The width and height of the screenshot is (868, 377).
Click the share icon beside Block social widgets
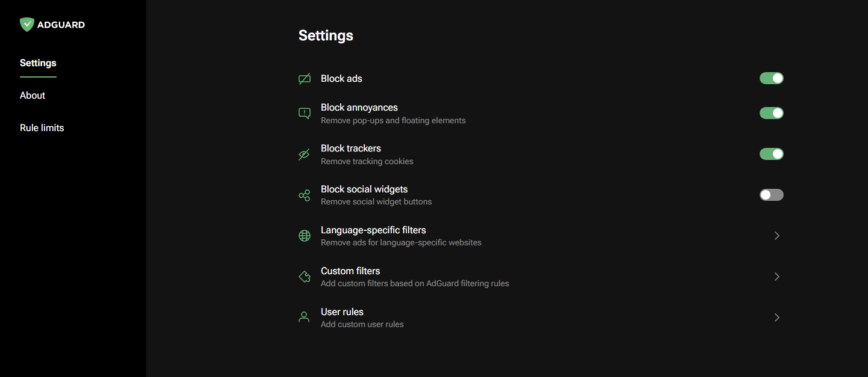(x=305, y=195)
